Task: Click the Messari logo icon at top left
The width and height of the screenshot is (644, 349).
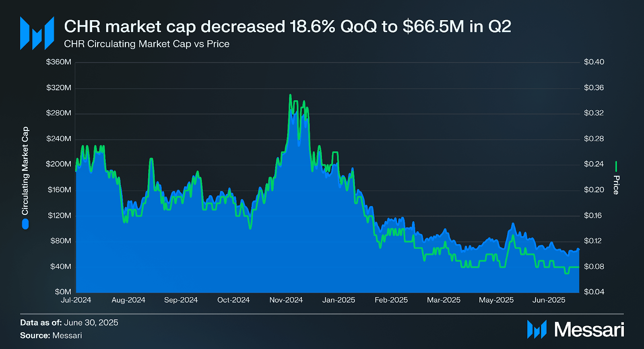Action: [37, 33]
